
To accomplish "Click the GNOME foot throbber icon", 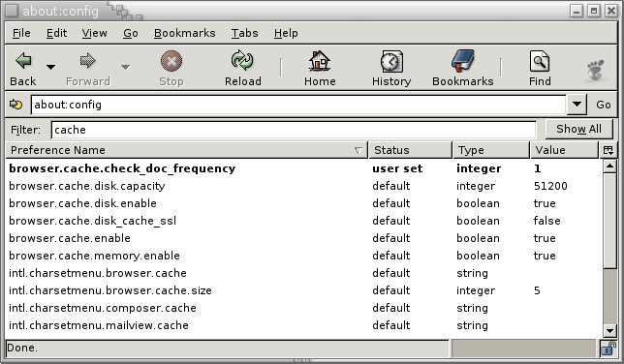I will click(x=595, y=70).
